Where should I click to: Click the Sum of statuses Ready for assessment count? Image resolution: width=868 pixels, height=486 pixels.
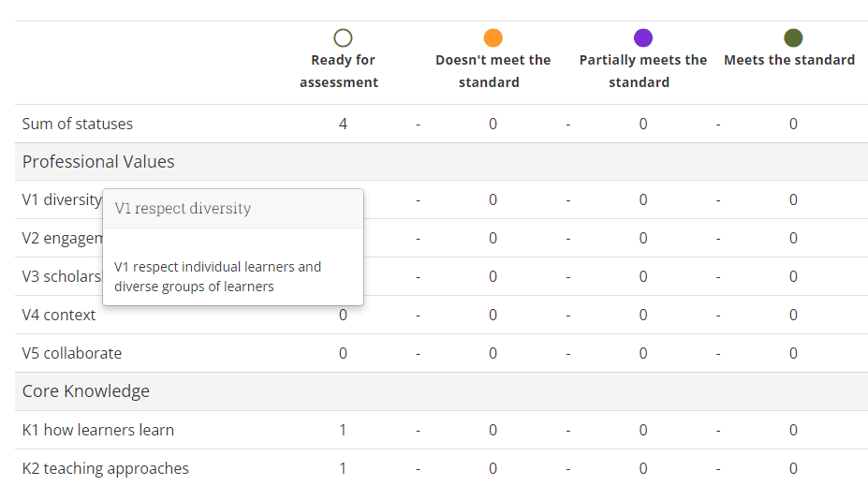(343, 124)
